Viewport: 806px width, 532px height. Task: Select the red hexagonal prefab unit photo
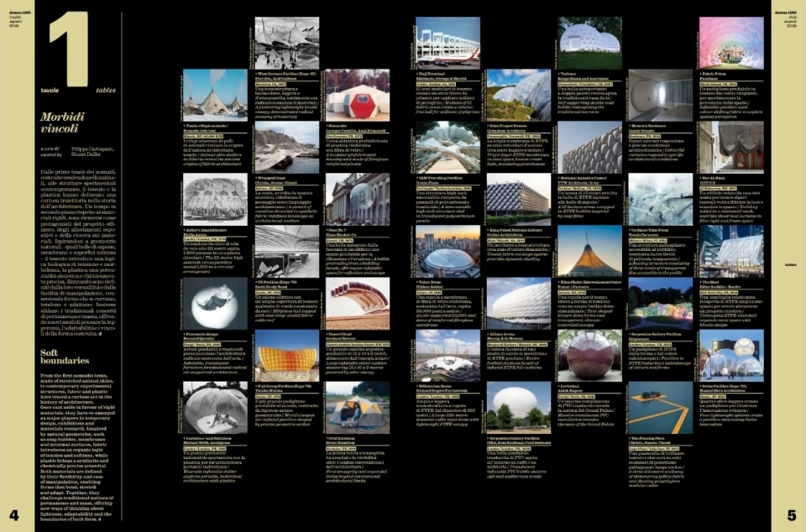pyautogui.click(x=357, y=94)
